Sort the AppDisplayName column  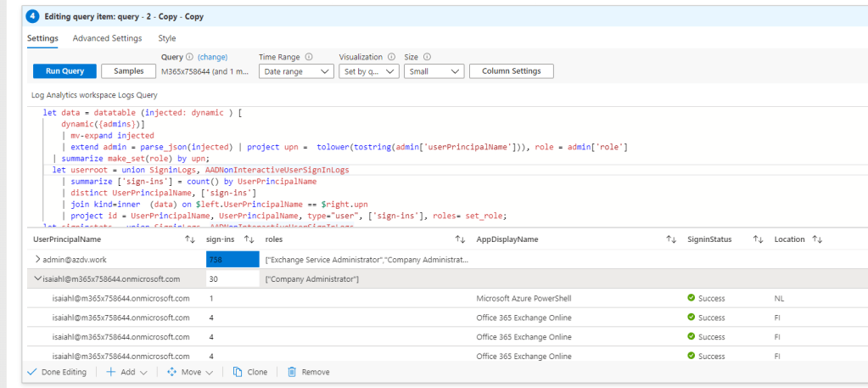point(671,240)
